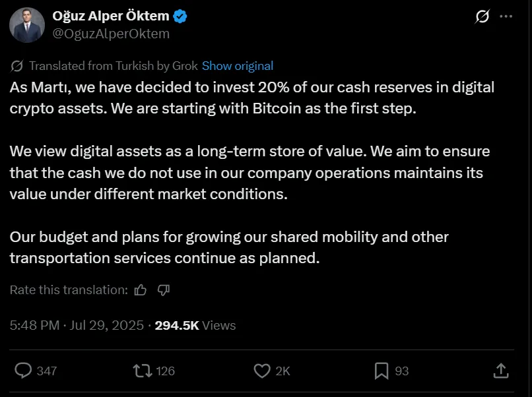532x397 pixels.
Task: Show original Turkish text of the tweet
Action: click(x=238, y=65)
